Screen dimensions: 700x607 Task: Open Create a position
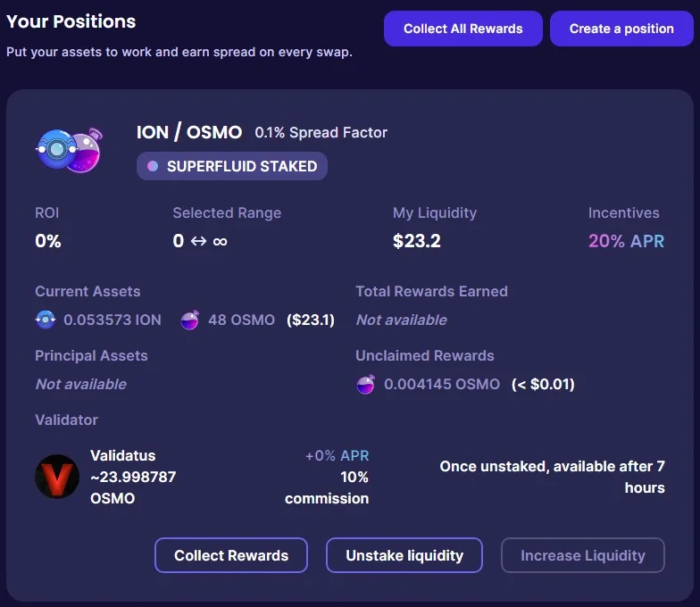pos(621,29)
